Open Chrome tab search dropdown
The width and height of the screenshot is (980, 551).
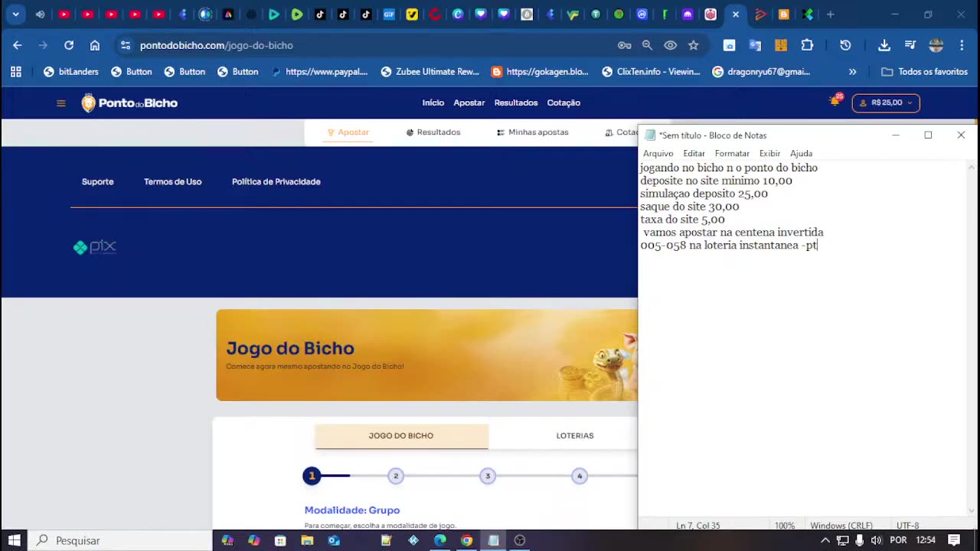pos(15,15)
